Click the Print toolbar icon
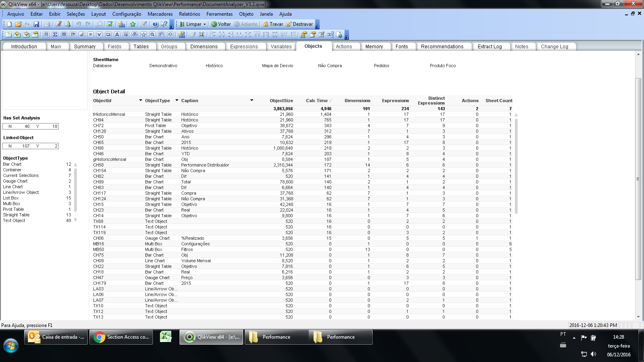The height and width of the screenshot is (362, 644). click(x=47, y=24)
